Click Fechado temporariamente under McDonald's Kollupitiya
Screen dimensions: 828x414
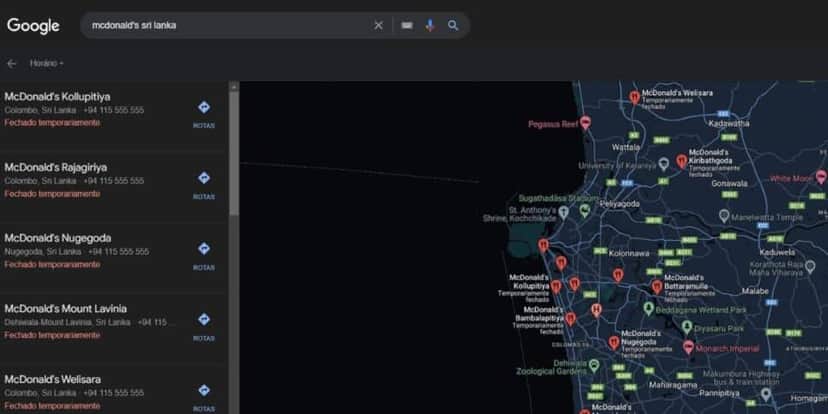tap(52, 123)
